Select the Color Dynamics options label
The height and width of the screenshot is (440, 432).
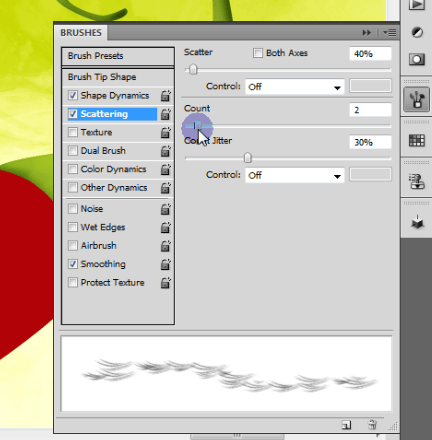pos(113,169)
